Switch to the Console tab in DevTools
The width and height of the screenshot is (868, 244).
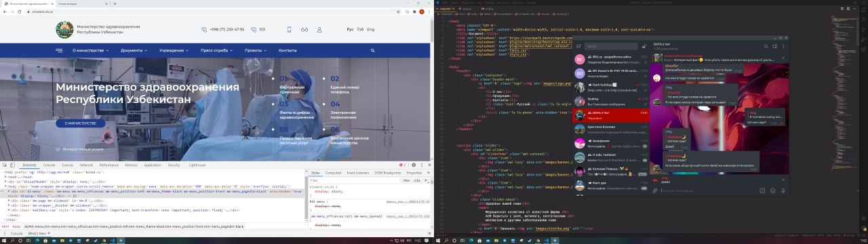tap(50, 165)
